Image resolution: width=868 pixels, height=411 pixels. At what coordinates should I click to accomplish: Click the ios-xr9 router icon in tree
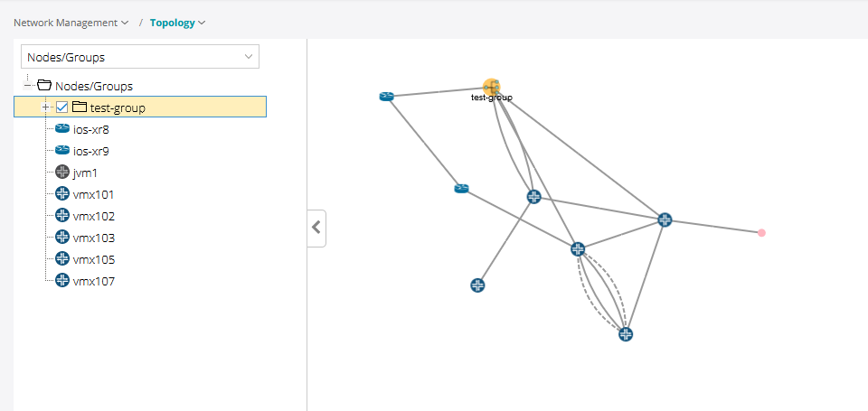pos(62,151)
